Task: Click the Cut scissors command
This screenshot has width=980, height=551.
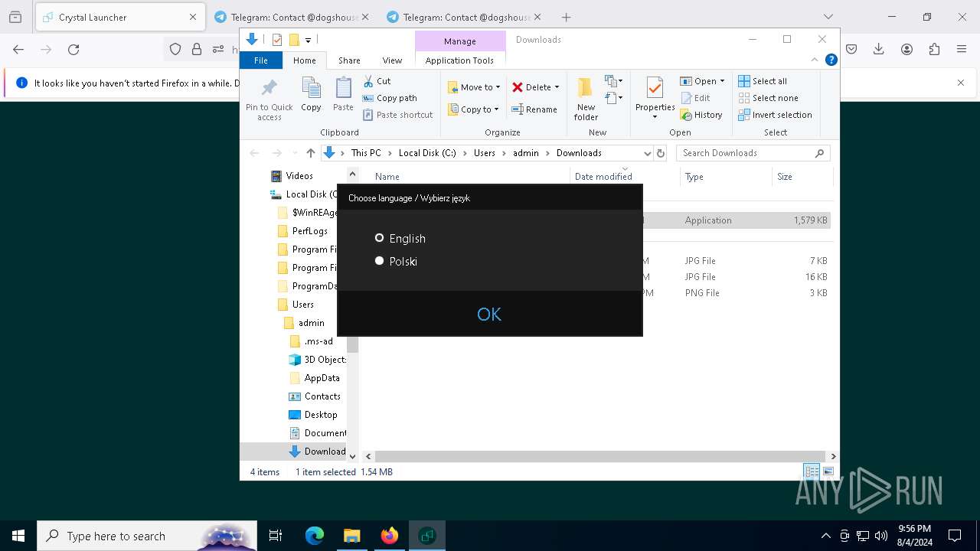Action: click(377, 81)
